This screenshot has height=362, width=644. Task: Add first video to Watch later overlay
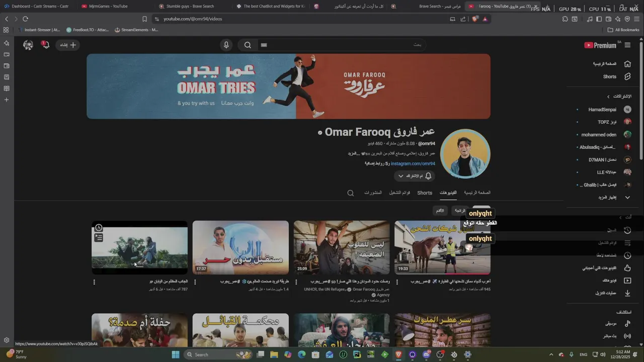coord(99,228)
